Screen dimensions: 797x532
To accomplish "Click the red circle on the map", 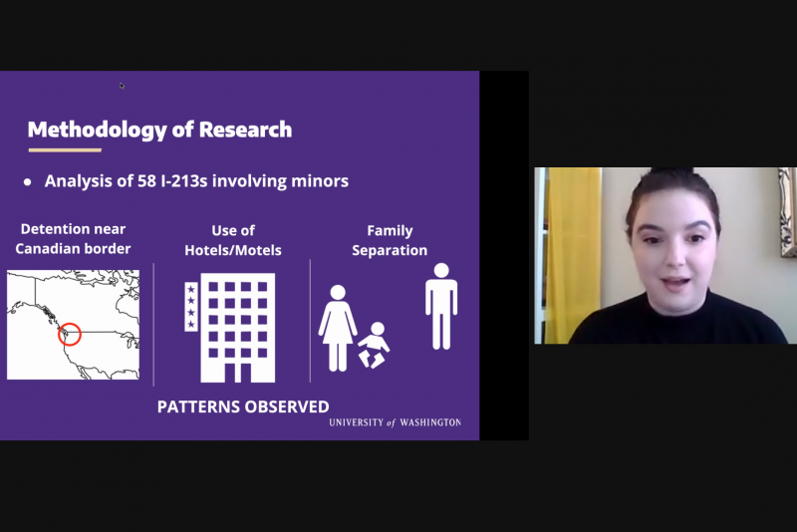I will (70, 334).
